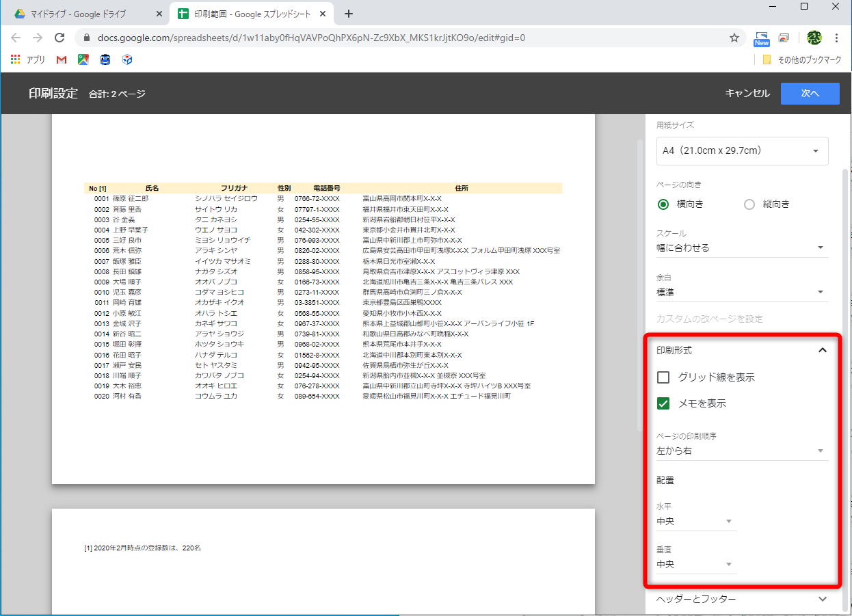Screen dimensions: 852x616
Task: Click the 次へ button
Action: (810, 94)
